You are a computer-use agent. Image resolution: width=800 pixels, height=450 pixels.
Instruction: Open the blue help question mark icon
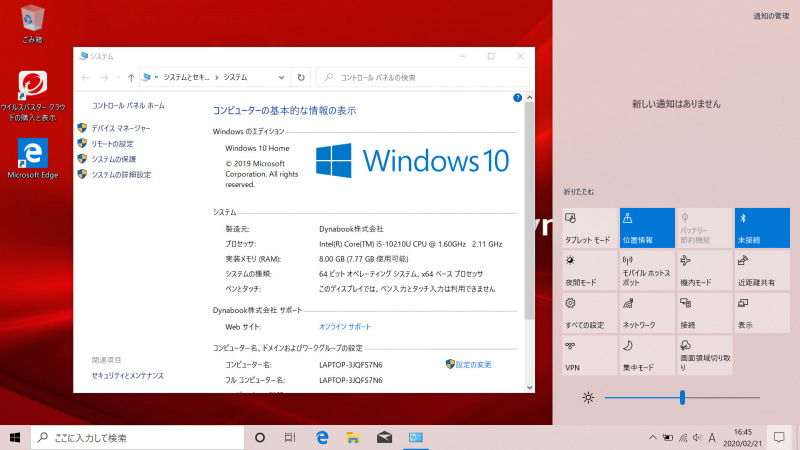[517, 97]
